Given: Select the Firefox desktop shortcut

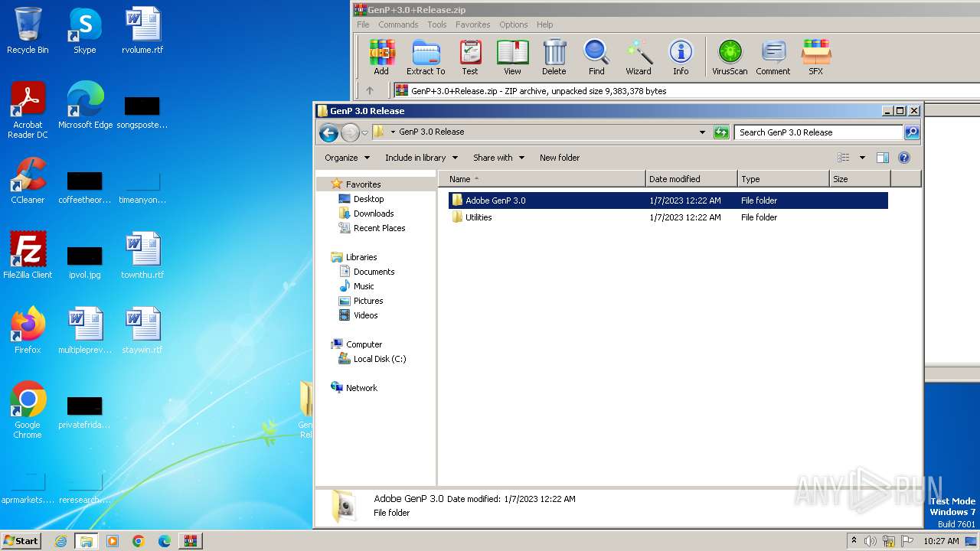Looking at the screenshot, I should 28,331.
